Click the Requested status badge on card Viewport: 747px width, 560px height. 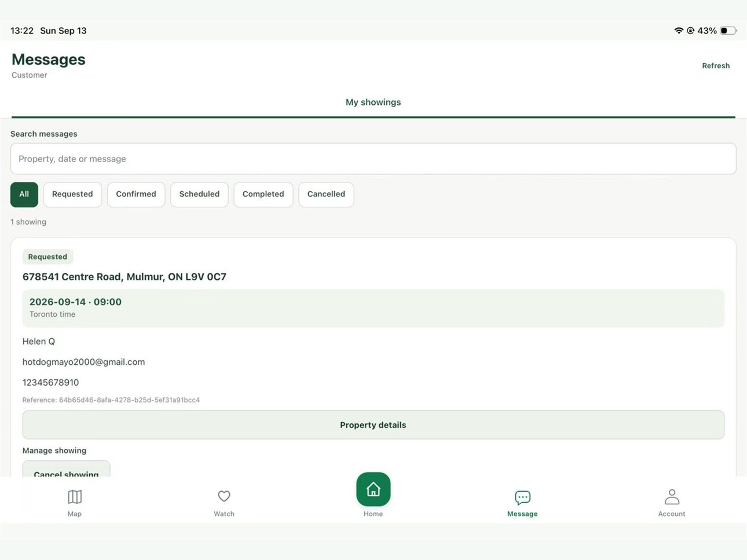47,257
